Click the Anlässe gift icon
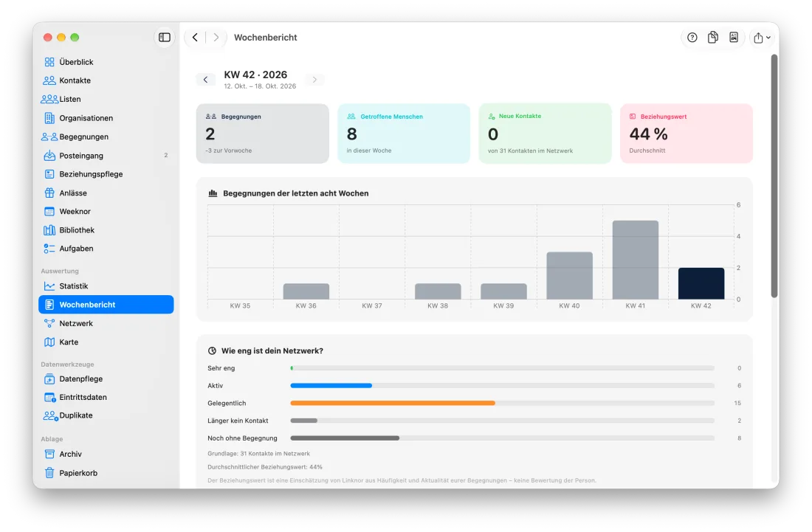 point(49,193)
